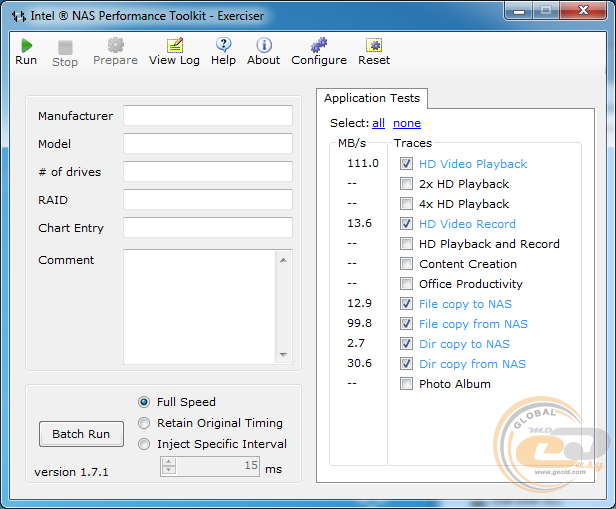The width and height of the screenshot is (616, 509).
Task: Enable the 2x HD Playback test
Action: 406,183
